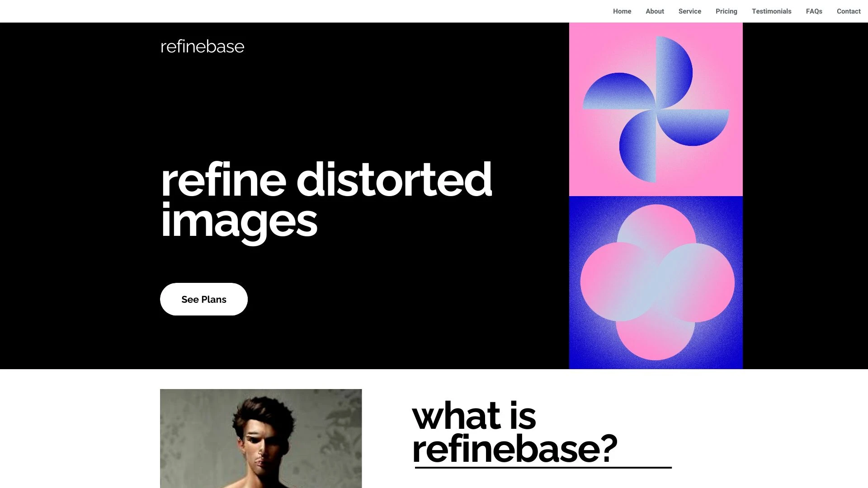Click the refinebase logo icon

(x=202, y=46)
